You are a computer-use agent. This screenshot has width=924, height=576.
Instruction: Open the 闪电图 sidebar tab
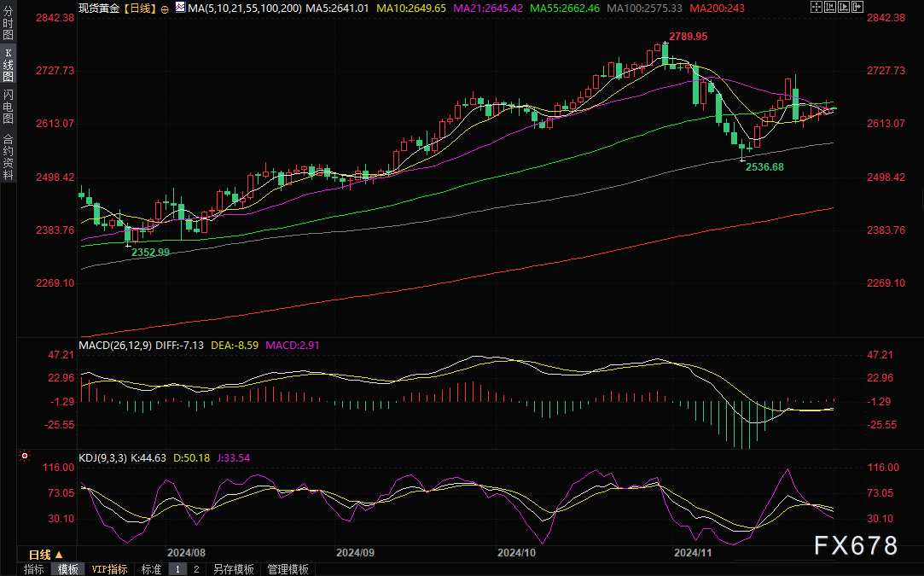8,106
